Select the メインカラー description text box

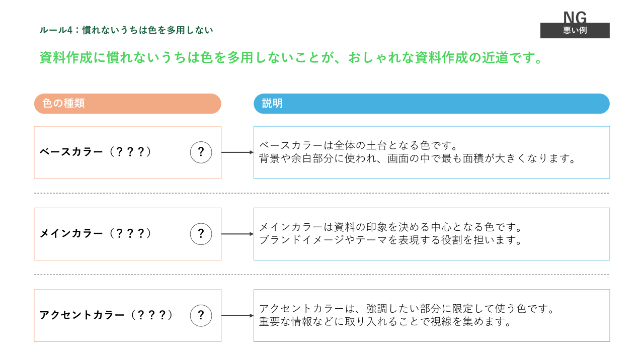pyautogui.click(x=431, y=234)
